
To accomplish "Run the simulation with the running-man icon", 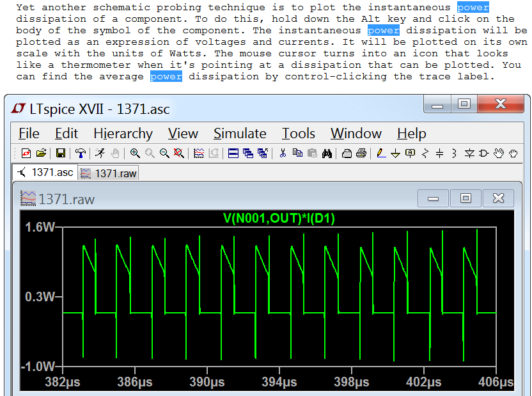I will point(100,154).
